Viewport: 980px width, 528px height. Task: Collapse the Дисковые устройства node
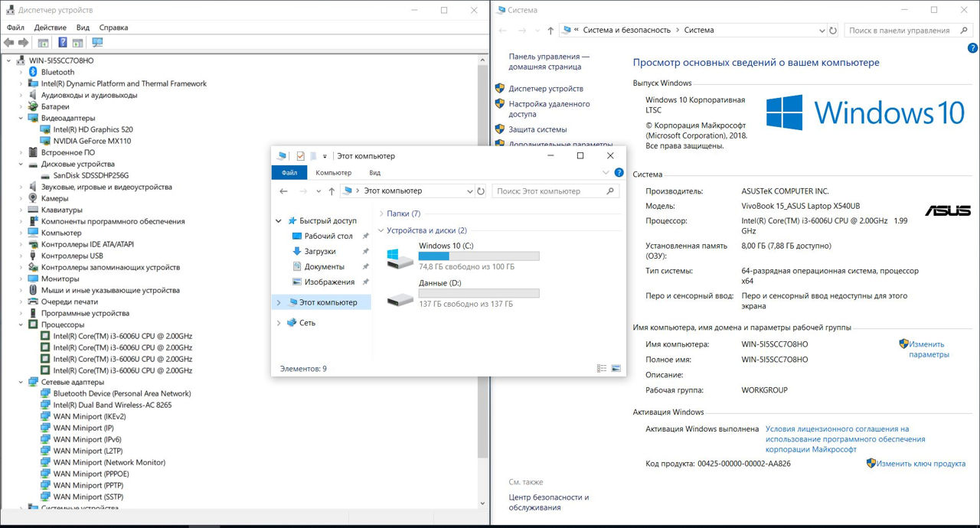[21, 164]
